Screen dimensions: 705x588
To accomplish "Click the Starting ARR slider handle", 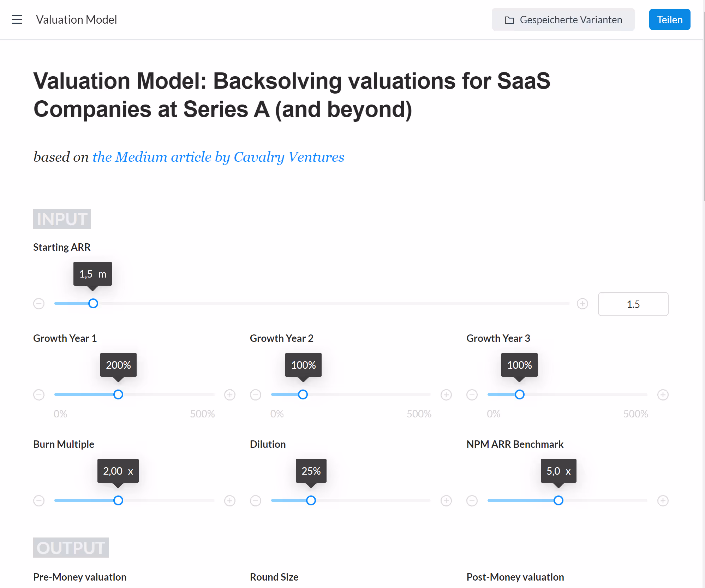I will point(93,303).
